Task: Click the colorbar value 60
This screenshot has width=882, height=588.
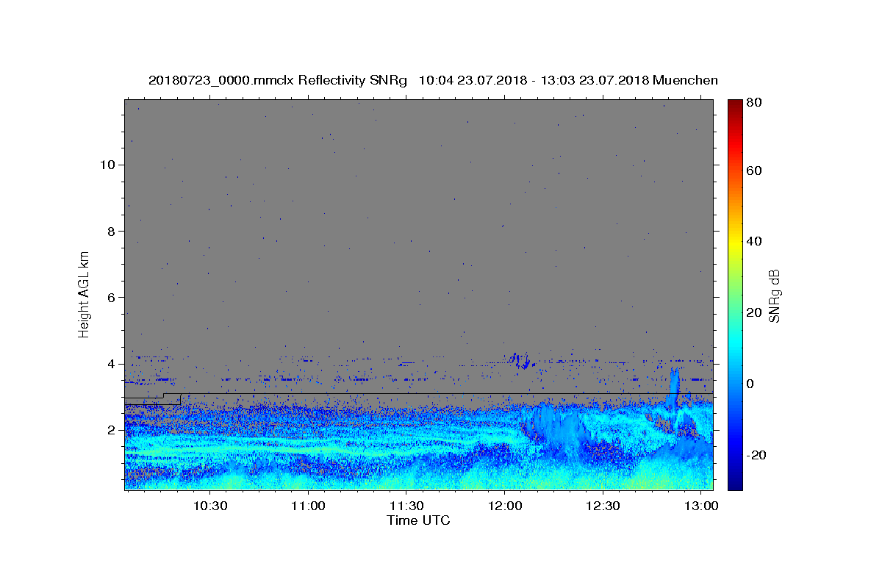Action: 753,171
